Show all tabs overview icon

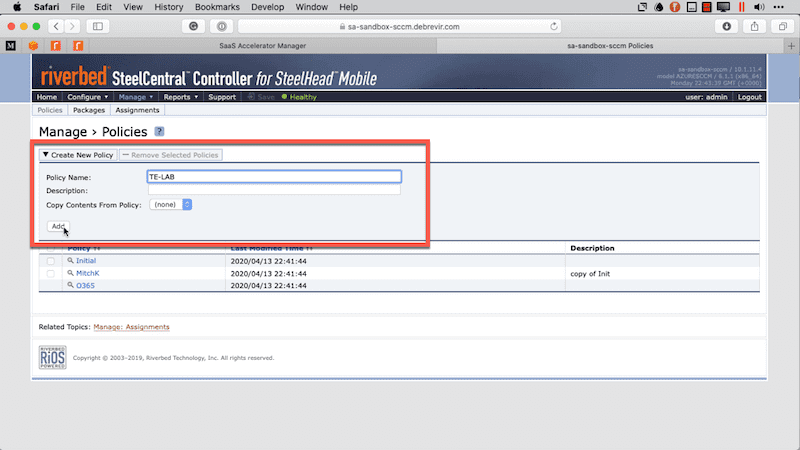pyautogui.click(x=783, y=27)
